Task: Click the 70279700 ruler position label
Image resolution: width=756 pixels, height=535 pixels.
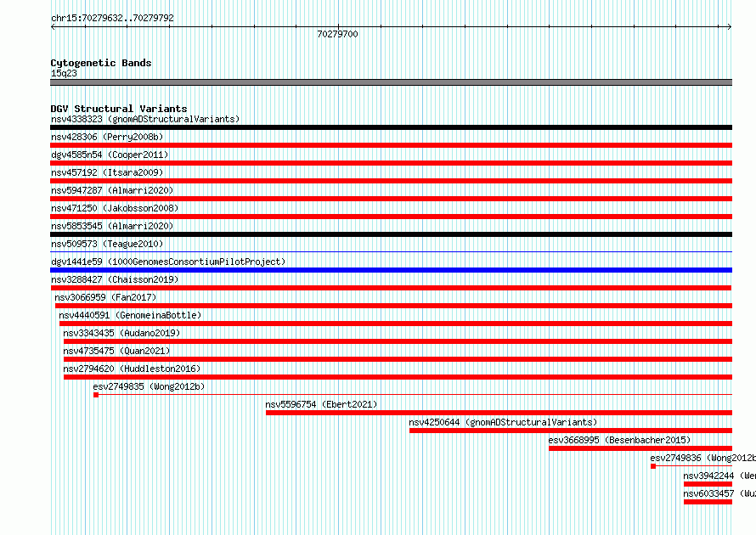Action: [337, 34]
